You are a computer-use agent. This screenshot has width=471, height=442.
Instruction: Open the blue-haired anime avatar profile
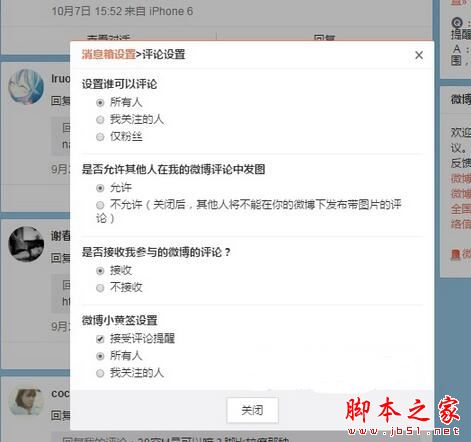coord(26,87)
